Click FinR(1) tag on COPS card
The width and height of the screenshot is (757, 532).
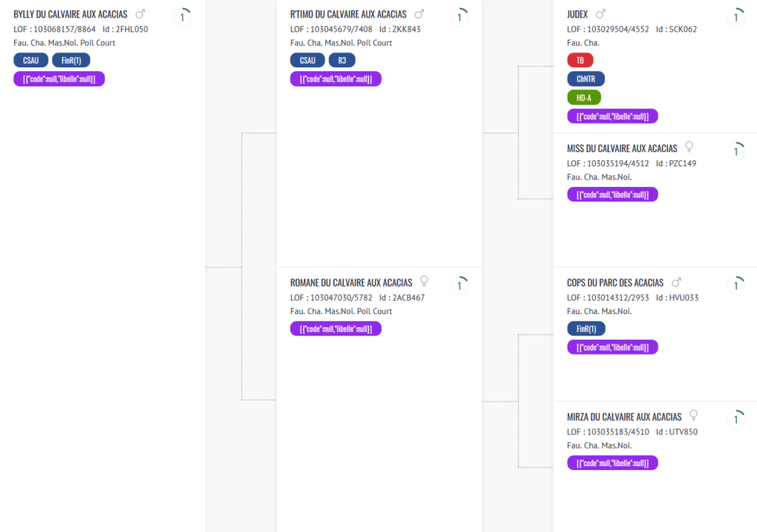click(586, 329)
